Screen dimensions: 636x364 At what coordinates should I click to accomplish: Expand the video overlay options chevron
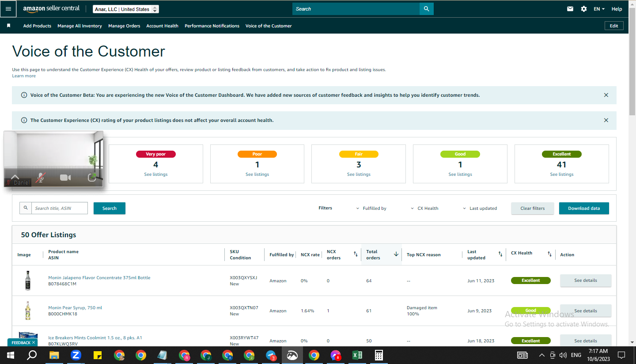15,177
